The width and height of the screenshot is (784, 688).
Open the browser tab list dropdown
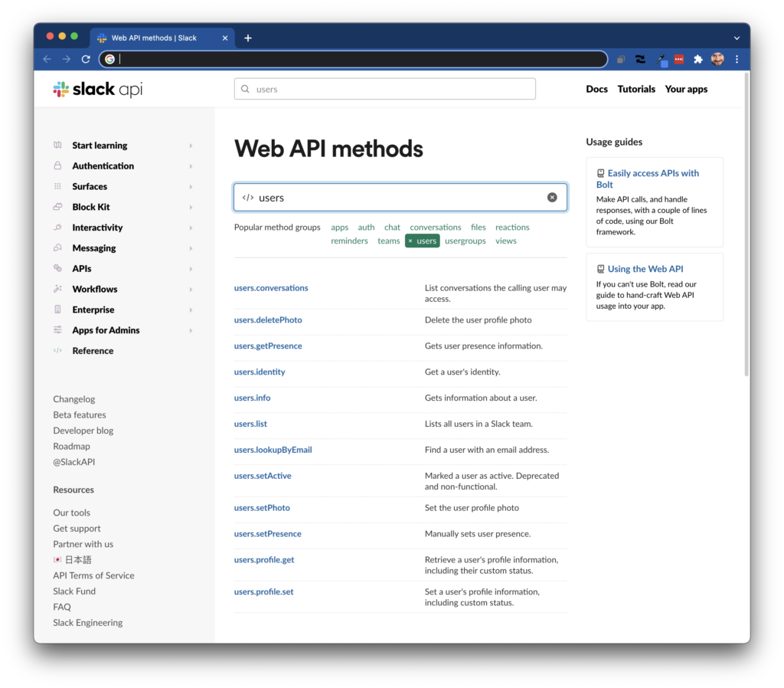tap(737, 38)
